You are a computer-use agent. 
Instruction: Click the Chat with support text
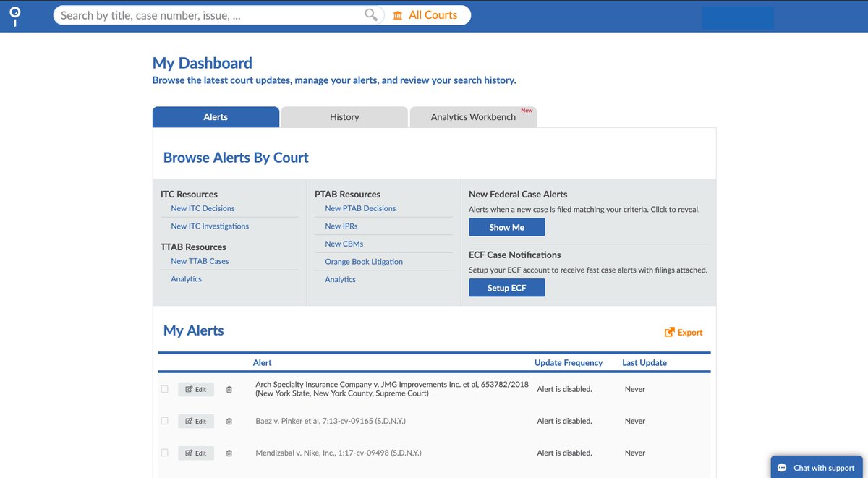point(824,468)
